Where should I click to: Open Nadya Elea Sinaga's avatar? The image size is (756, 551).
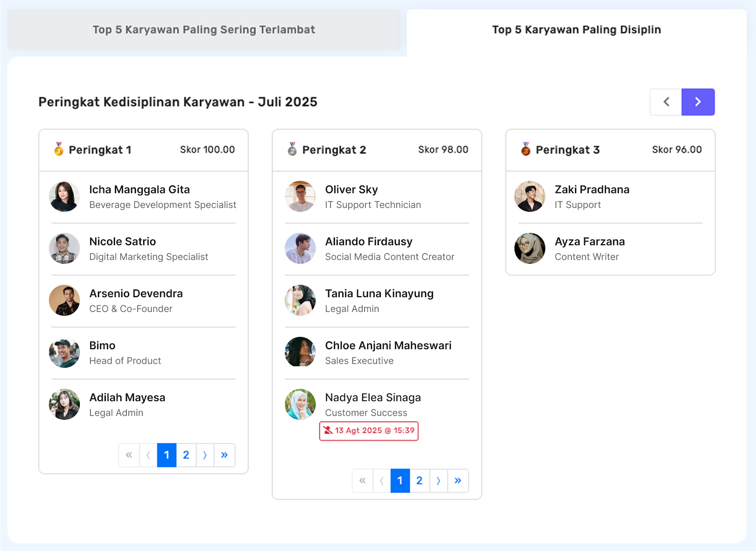(300, 405)
